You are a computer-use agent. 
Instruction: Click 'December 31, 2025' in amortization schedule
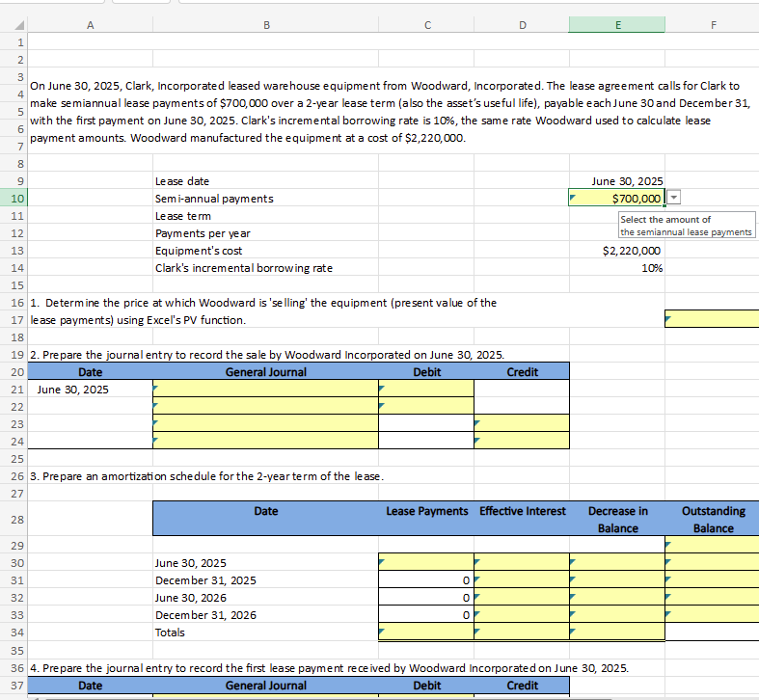[205, 580]
